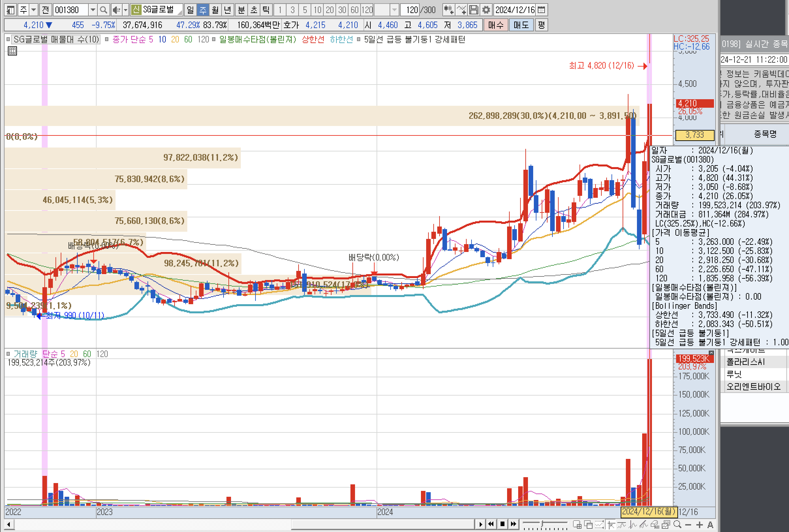Screen dimensions: 789x532
Task: Expand the stock code 001380 dropdown
Action: 93,10
